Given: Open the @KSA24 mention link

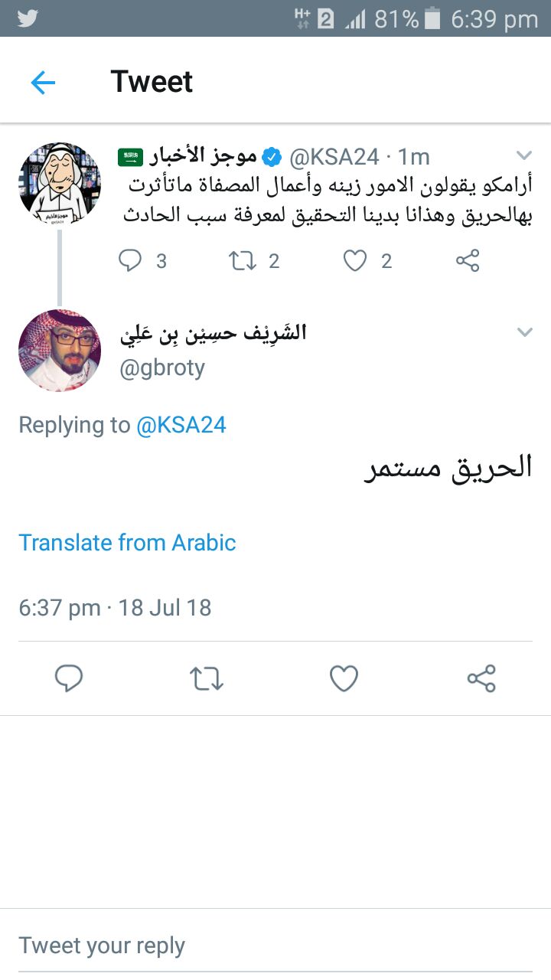Looking at the screenshot, I should click(181, 425).
